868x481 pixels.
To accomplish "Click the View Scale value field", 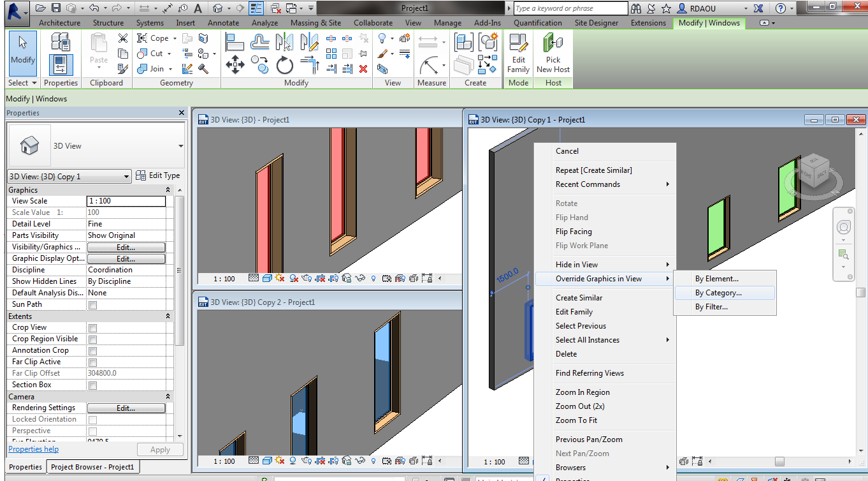I will tap(126, 201).
